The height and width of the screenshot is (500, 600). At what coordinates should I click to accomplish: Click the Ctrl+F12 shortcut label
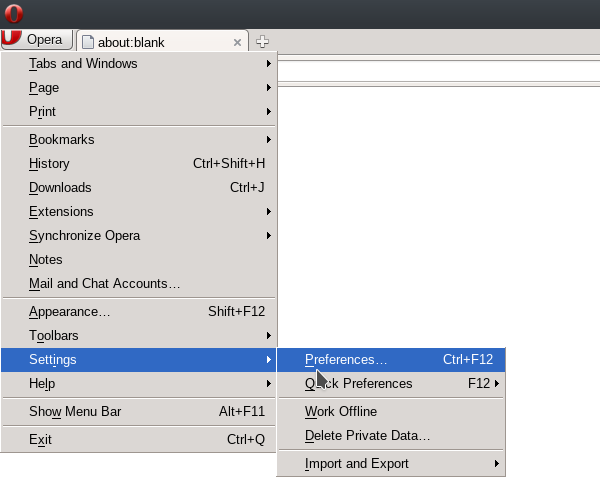tap(468, 360)
